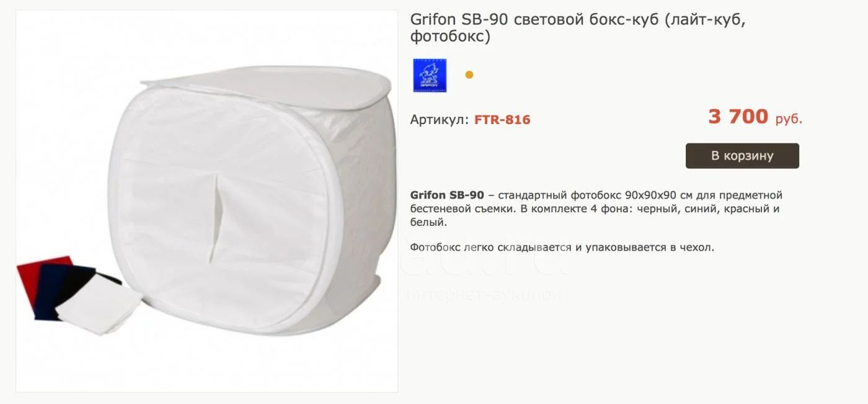Screen dimensions: 868x404
Task: Click the blue Grifon brand logo
Action: [x=430, y=75]
